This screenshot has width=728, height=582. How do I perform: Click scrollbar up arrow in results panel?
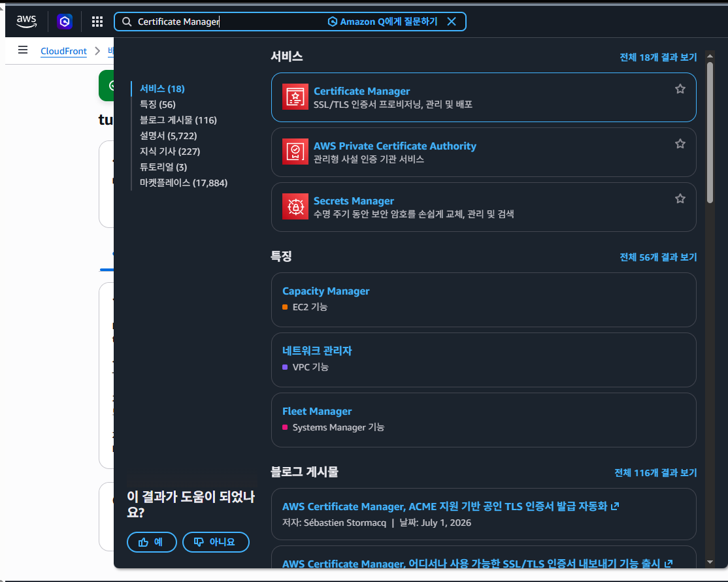(x=710, y=56)
